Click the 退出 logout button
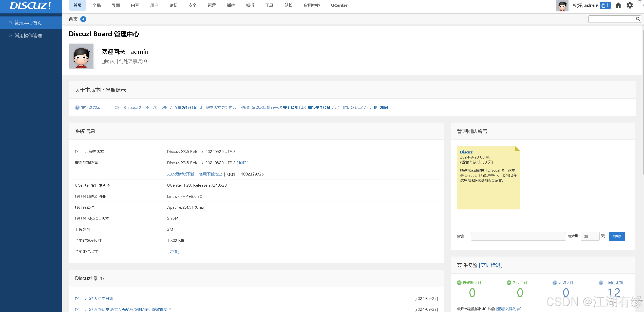 pyautogui.click(x=605, y=5)
